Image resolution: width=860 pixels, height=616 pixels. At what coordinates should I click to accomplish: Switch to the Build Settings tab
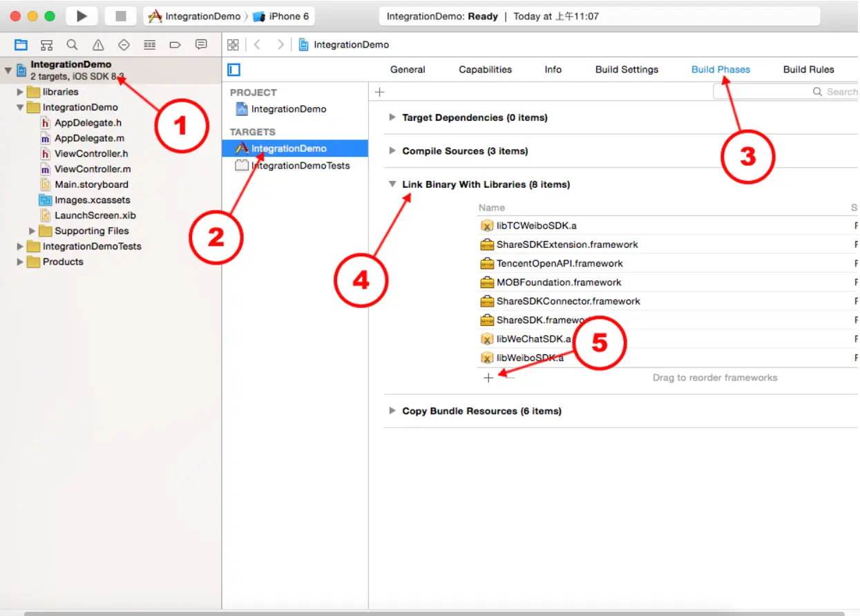click(627, 70)
